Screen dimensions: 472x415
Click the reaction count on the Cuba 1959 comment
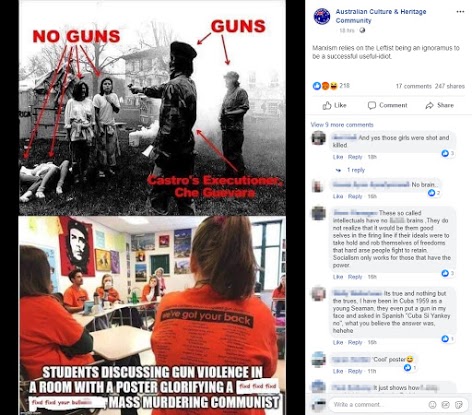coord(447,339)
